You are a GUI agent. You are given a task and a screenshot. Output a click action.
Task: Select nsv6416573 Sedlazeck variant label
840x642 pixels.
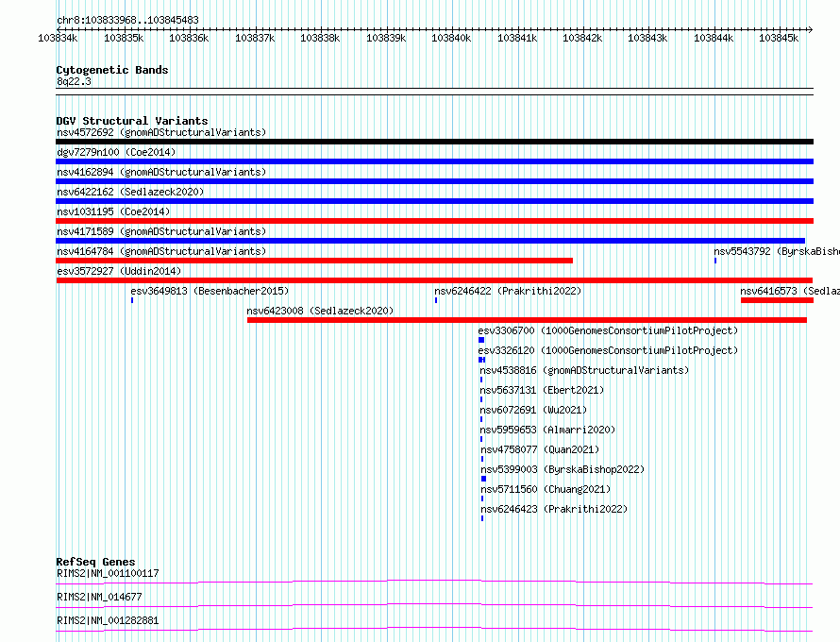tap(790, 291)
